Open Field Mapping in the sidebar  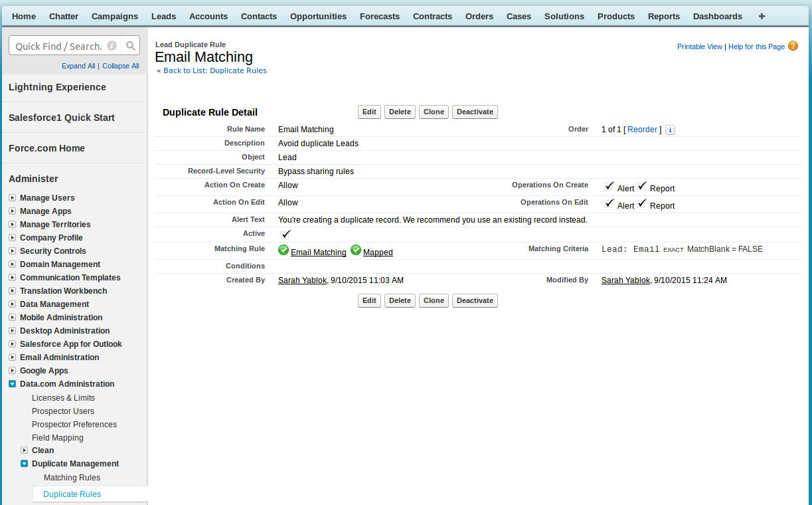(58, 438)
